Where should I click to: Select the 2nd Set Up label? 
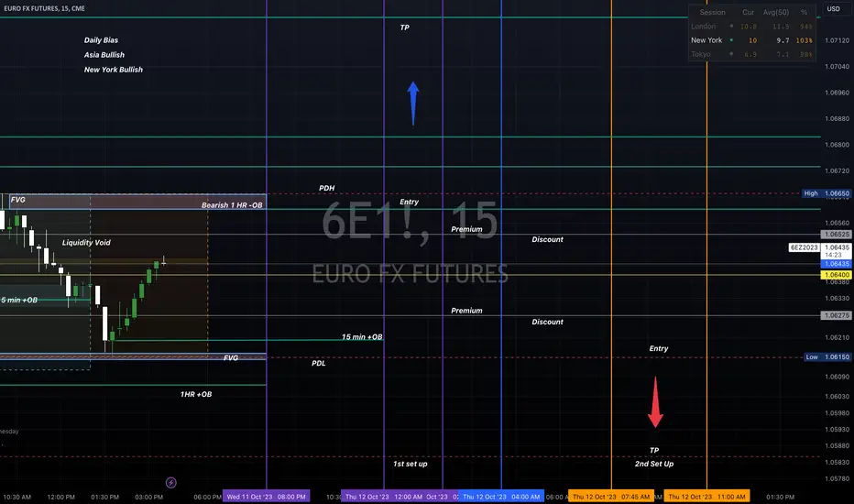pos(654,465)
